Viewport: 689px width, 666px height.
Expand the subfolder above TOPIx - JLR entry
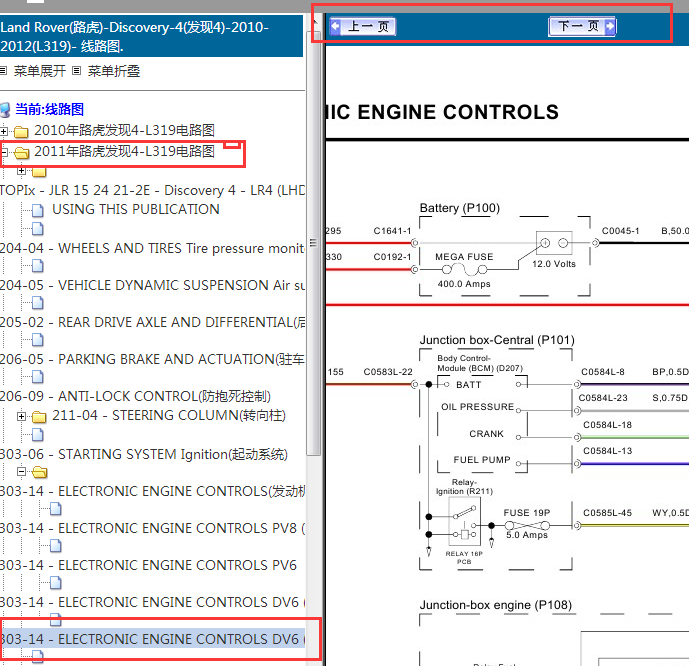[x=21, y=171]
